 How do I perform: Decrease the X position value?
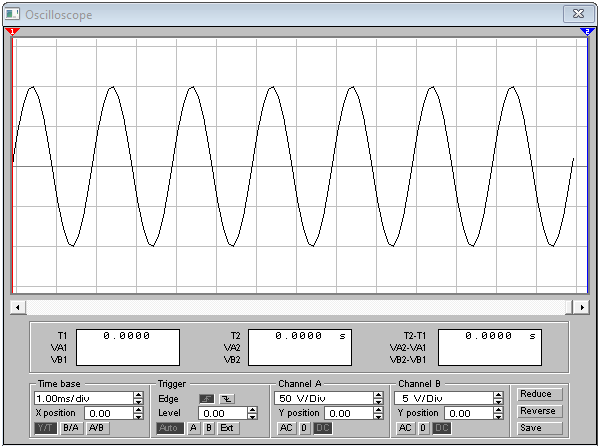[139, 416]
